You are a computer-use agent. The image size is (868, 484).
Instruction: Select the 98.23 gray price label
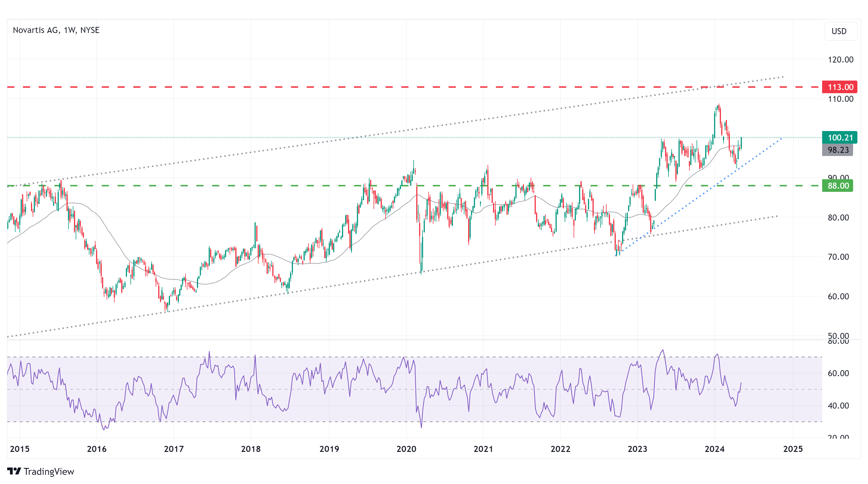[838, 150]
